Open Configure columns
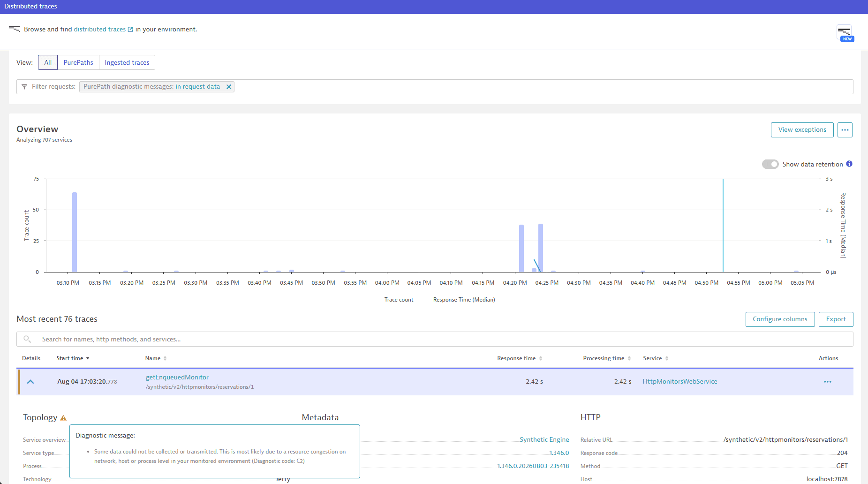Viewport: 868px width, 484px height. coord(780,319)
